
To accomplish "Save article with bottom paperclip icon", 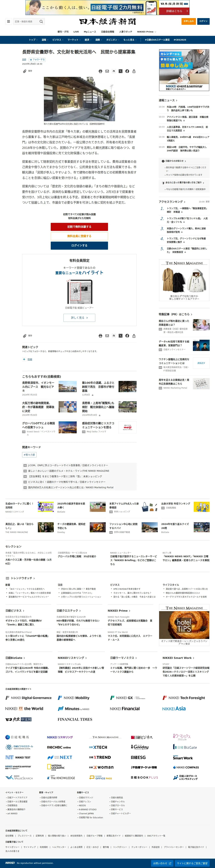I will 25,336.
